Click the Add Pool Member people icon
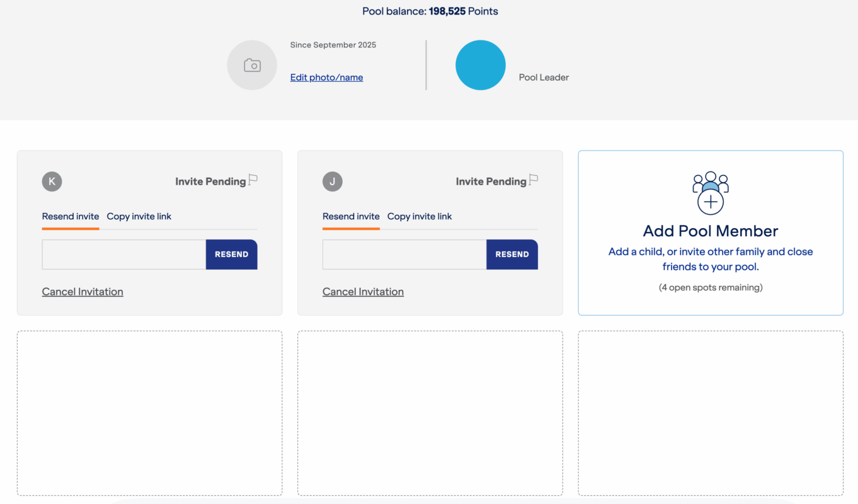 [711, 192]
